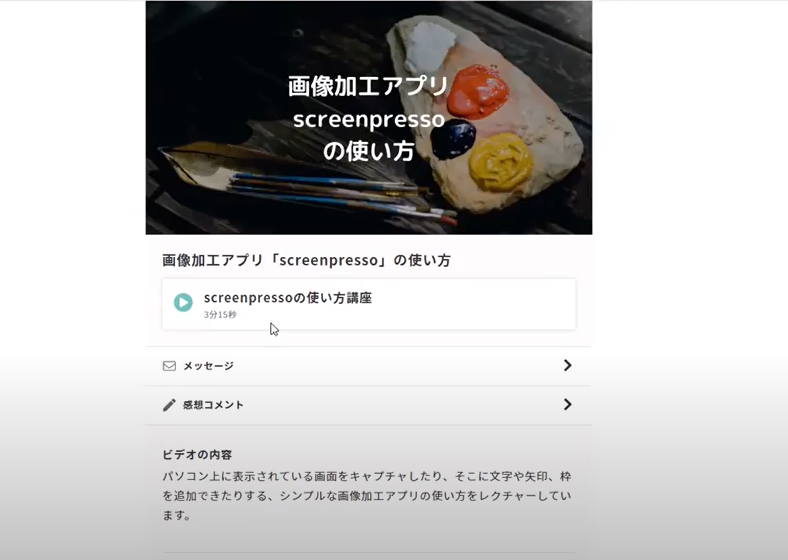Play the screenpressoの使い方講座 video via teal play icon
Viewport: 788px width, 560px height.
(183, 303)
